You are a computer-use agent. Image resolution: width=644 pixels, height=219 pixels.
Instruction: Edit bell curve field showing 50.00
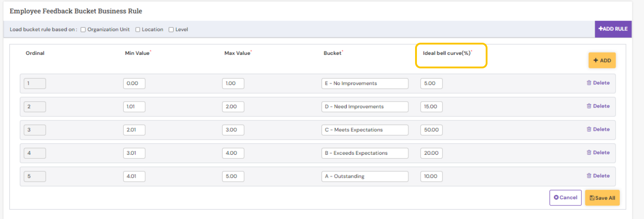[x=431, y=130]
